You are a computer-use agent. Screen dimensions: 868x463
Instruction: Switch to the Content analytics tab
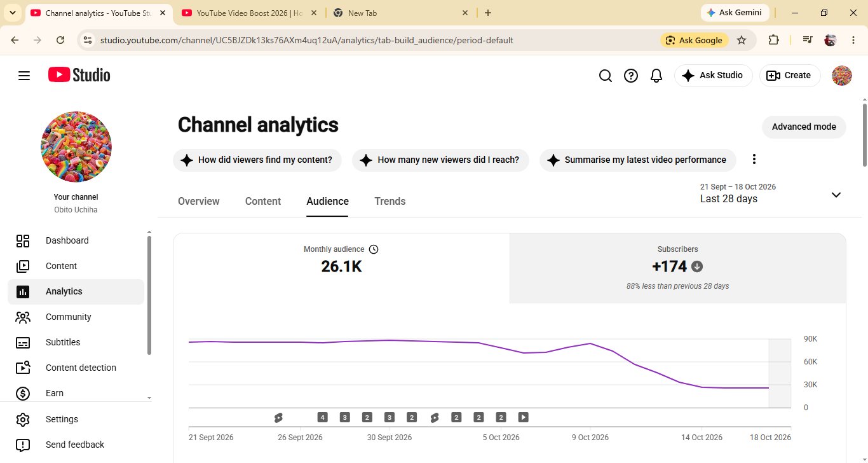[263, 202]
